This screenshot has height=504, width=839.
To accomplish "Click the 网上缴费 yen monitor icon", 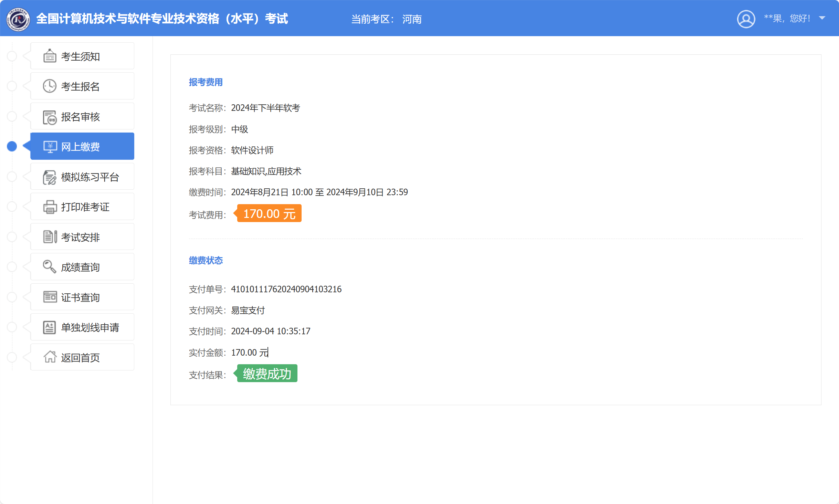I will tap(50, 147).
